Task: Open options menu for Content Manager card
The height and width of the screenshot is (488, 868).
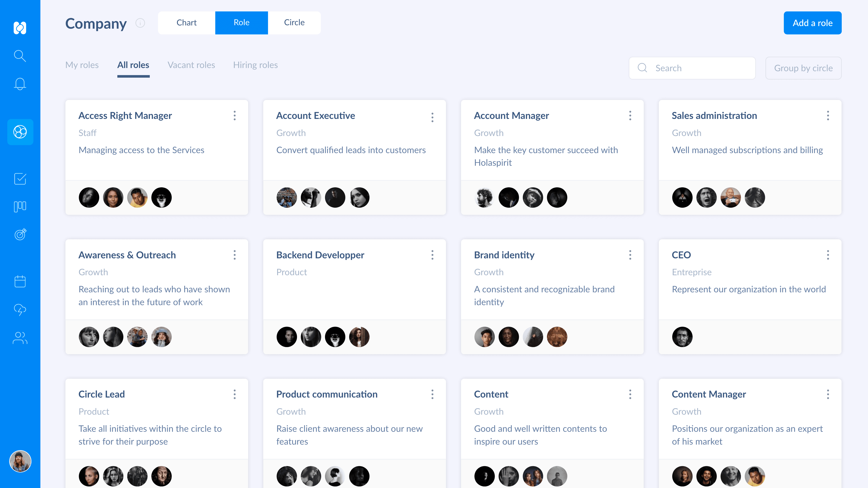Action: (828, 394)
